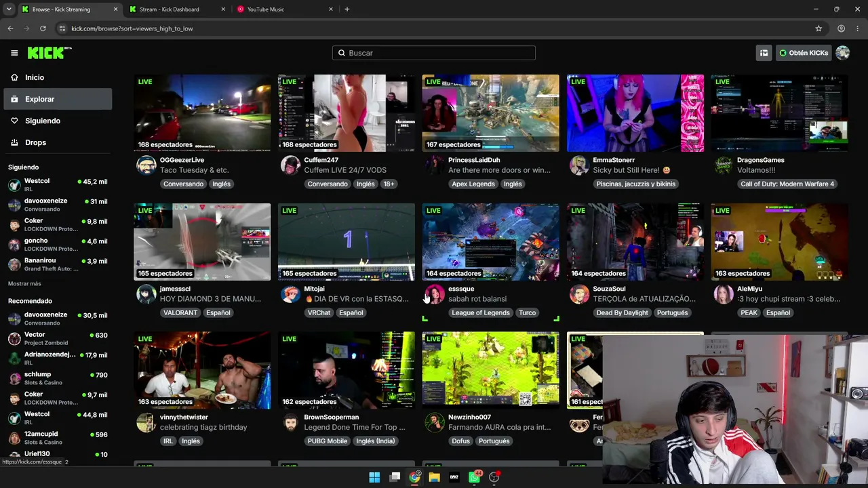Open schlump in the recommended list
Viewport: 868px width, 488px height.
coord(58,378)
